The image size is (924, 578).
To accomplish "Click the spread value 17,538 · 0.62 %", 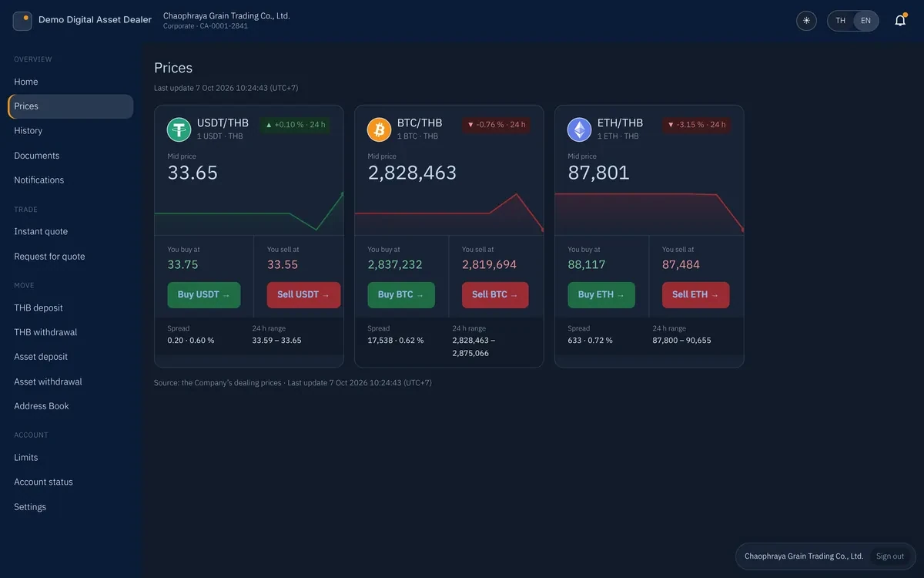I will coord(396,341).
